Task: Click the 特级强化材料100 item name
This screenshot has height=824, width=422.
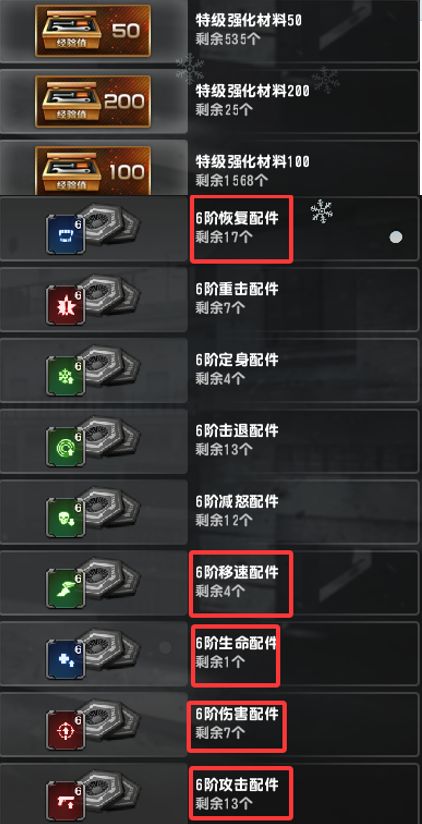Action: pos(252,161)
